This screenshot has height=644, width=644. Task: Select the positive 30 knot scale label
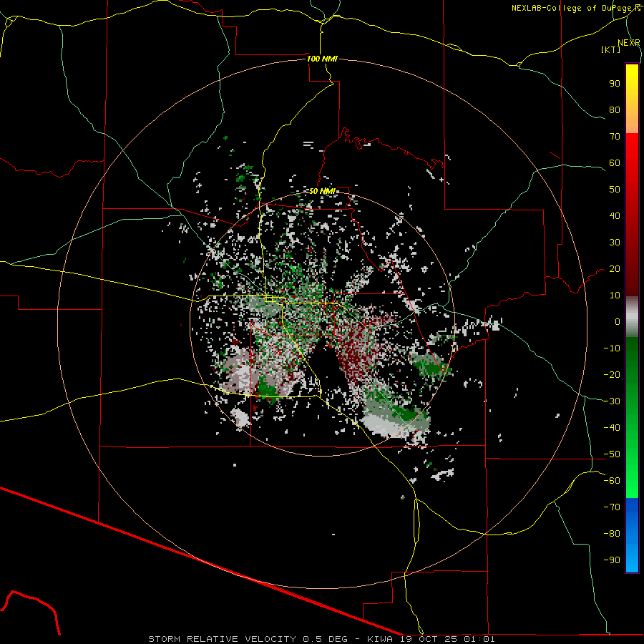615,243
